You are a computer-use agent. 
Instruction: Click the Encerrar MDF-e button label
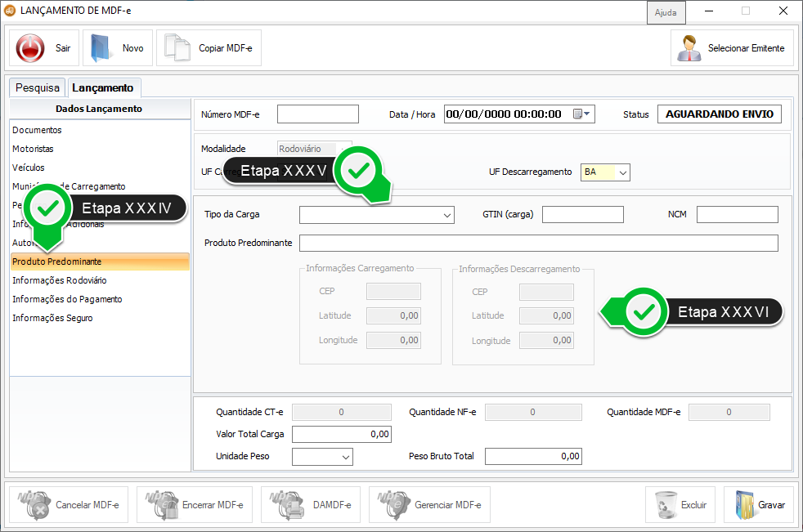tap(213, 505)
